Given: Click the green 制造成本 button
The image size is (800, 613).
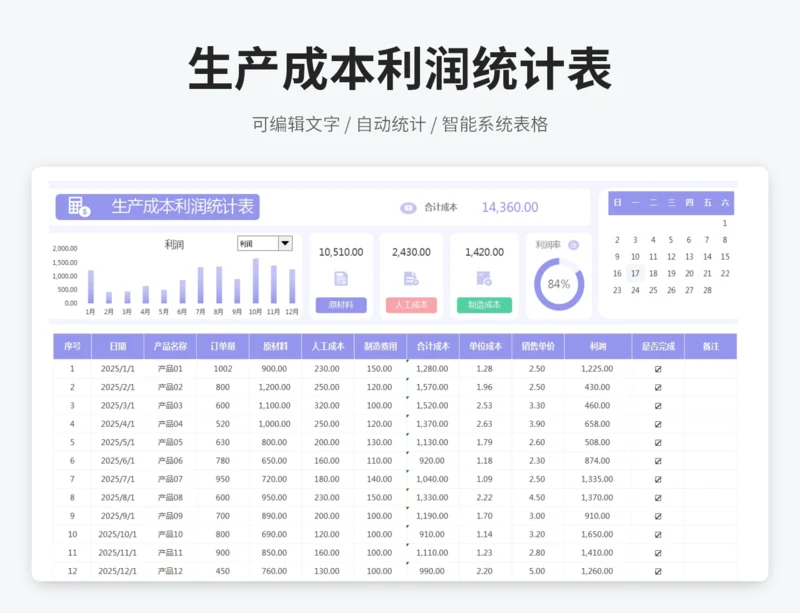Looking at the screenshot, I should point(484,305).
